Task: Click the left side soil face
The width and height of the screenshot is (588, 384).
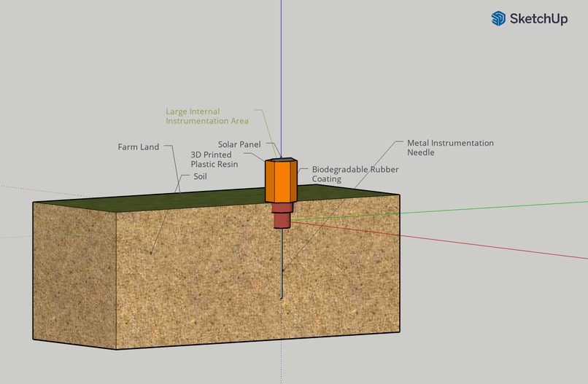Action: point(74,275)
